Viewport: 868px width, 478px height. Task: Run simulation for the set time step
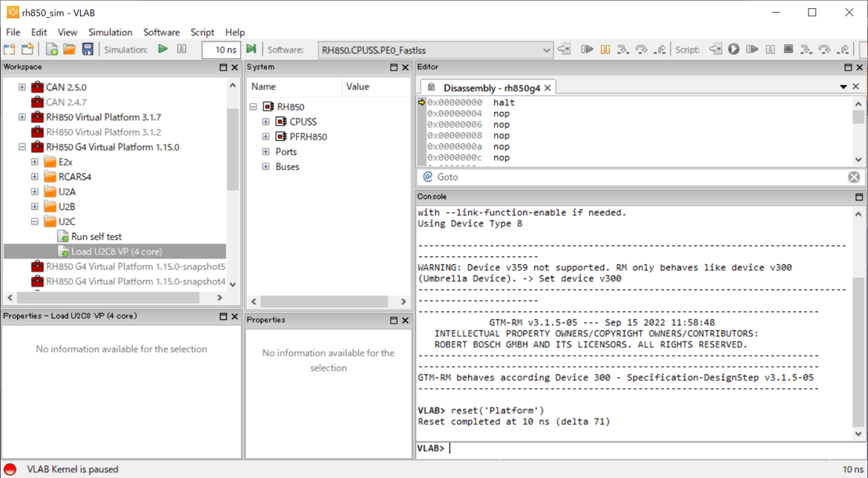251,49
